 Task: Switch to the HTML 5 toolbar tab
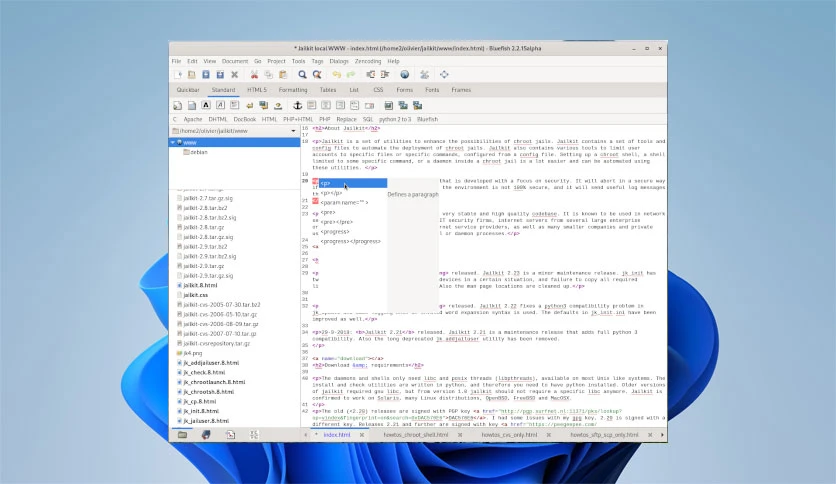(256, 90)
